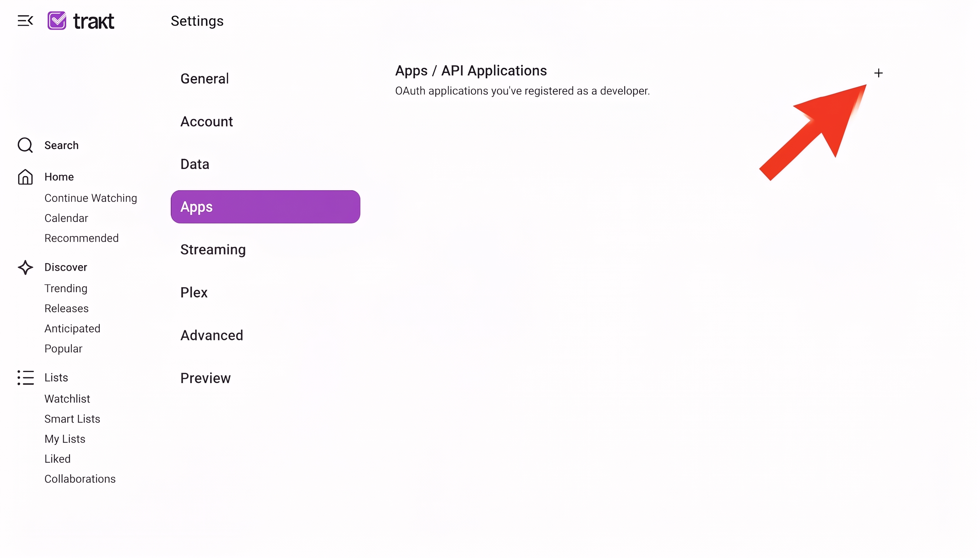Screen dimensions: 980x558
Task: Add a new API application with plus
Action: coord(879,73)
